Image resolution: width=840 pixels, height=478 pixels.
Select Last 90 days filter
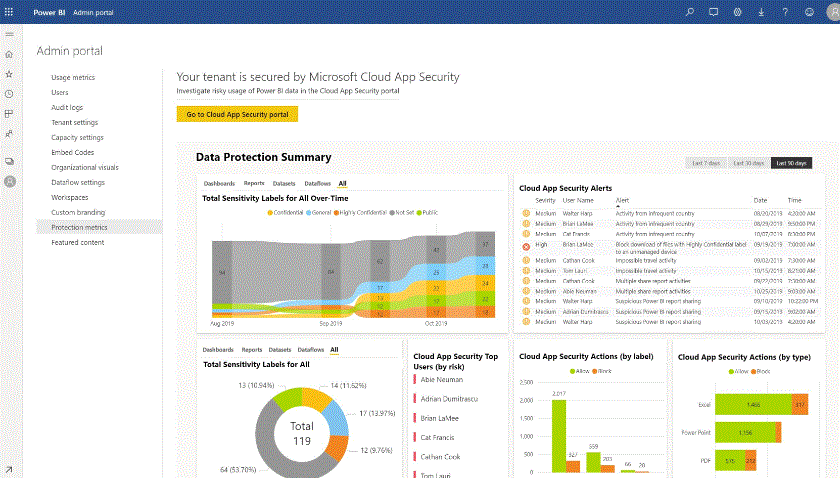pyautogui.click(x=791, y=163)
